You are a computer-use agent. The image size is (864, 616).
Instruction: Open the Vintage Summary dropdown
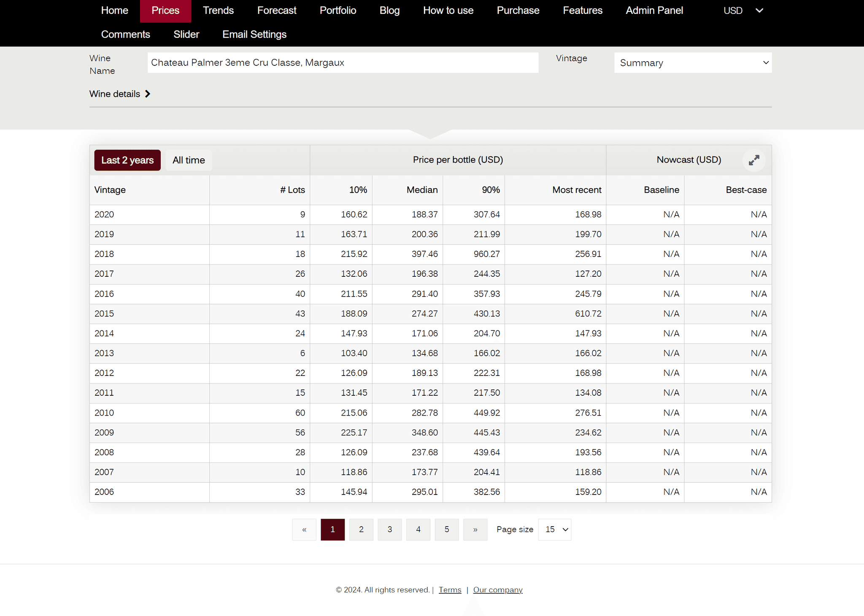pyautogui.click(x=693, y=63)
